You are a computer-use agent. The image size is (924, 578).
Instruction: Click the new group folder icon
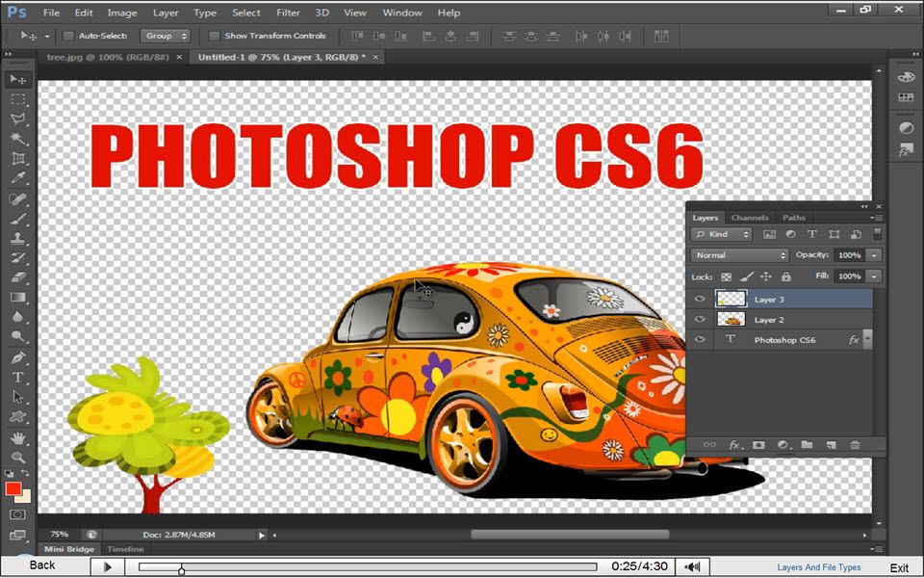coord(807,445)
